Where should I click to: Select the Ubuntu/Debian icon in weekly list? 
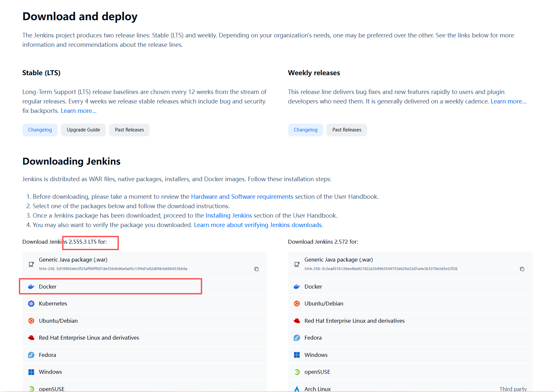pyautogui.click(x=297, y=304)
